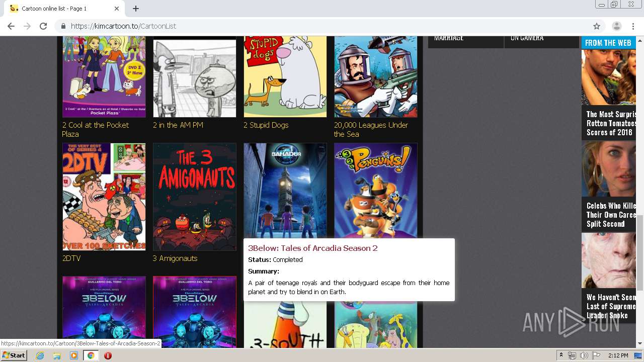The height and width of the screenshot is (362, 644).
Task: View site security lock info
Action: pos(63,26)
